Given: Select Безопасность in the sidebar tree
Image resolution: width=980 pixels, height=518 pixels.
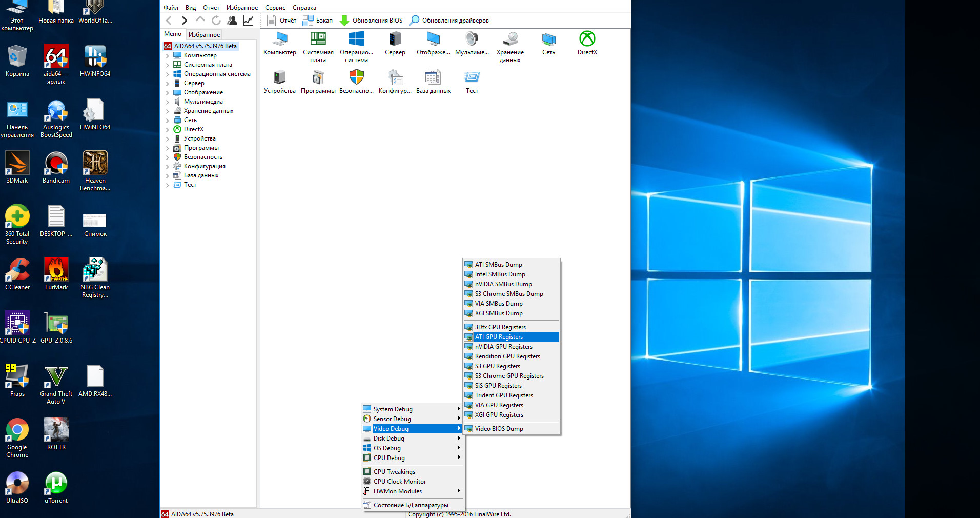Looking at the screenshot, I should tap(203, 157).
